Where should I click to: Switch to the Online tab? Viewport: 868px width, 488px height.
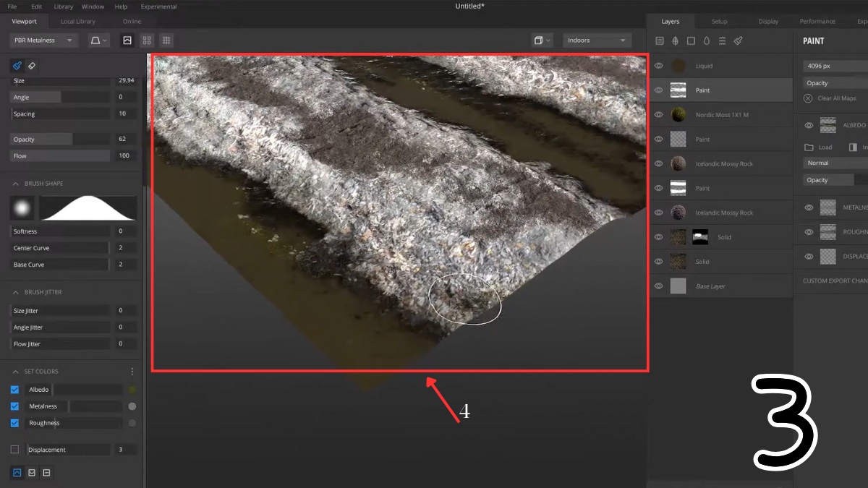click(x=132, y=22)
